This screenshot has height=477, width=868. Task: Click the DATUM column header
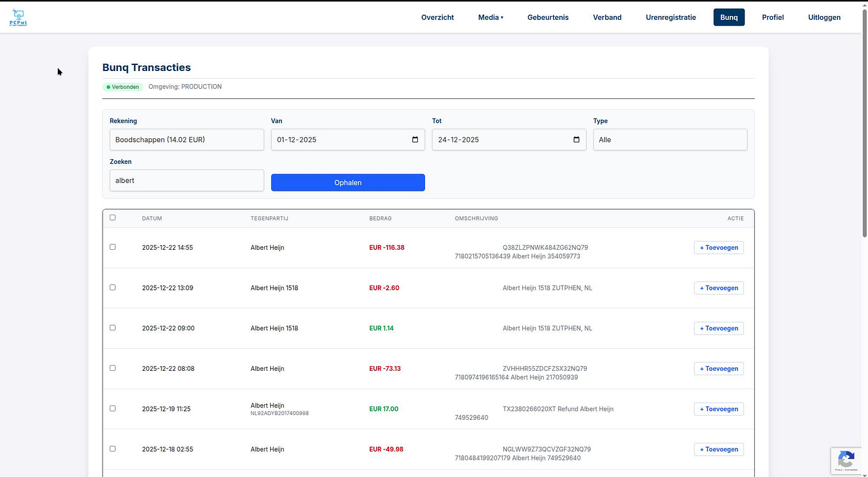tap(152, 218)
